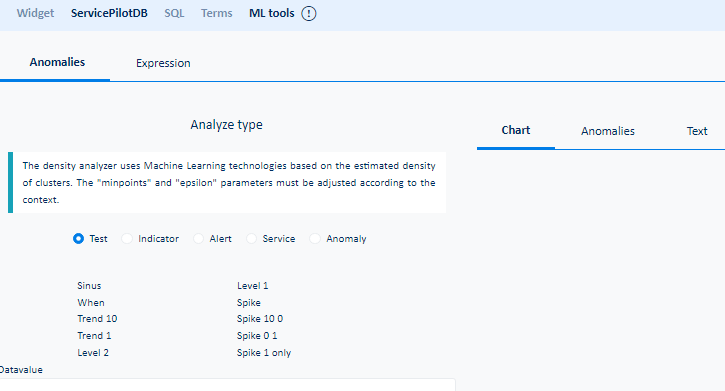Load the Spike test dataset
The image size is (725, 391).
(249, 303)
